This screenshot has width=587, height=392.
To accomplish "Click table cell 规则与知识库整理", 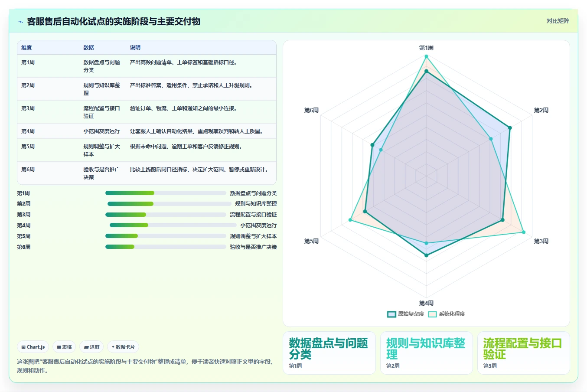I will (102, 89).
